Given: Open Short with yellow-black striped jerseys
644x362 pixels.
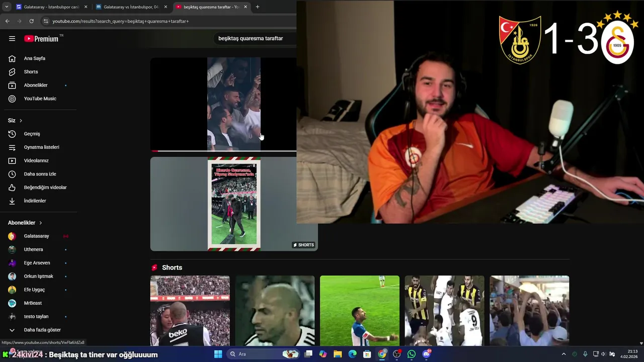Looking at the screenshot, I should 445,311.
